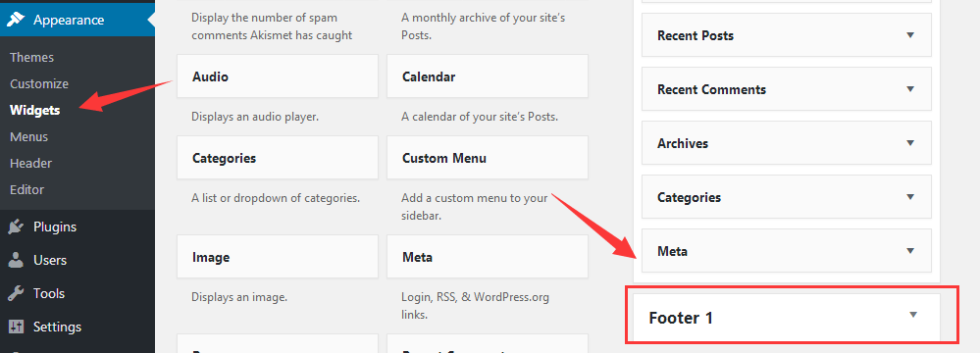Click the Plugins plug icon
Viewport: 980px width, 353px height.
(x=16, y=227)
